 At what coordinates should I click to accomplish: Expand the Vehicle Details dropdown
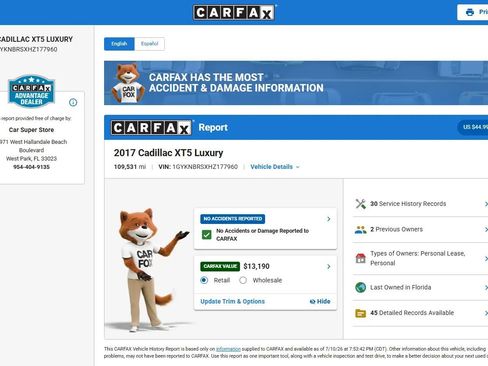coord(275,167)
